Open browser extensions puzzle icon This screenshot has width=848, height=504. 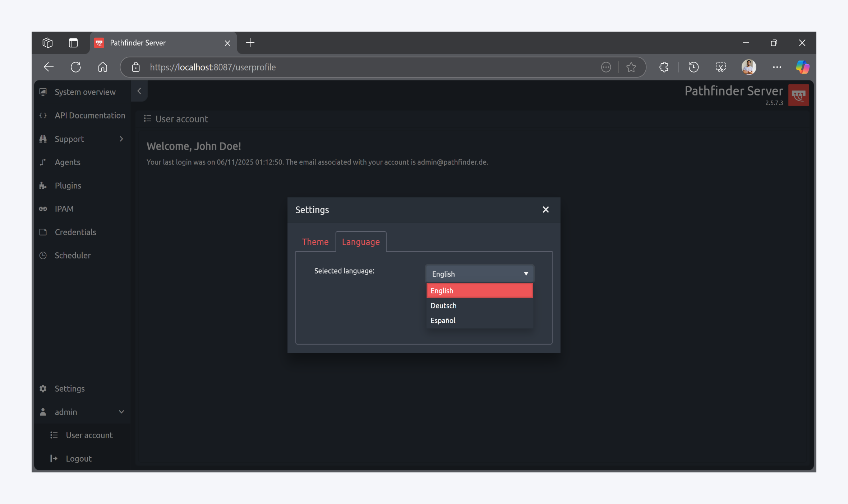tap(664, 67)
